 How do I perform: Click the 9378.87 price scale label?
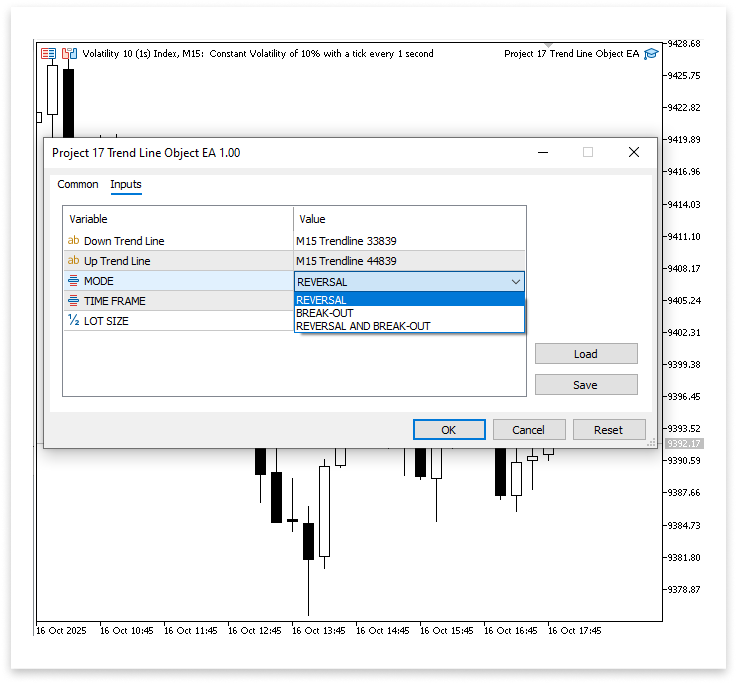click(x=684, y=589)
